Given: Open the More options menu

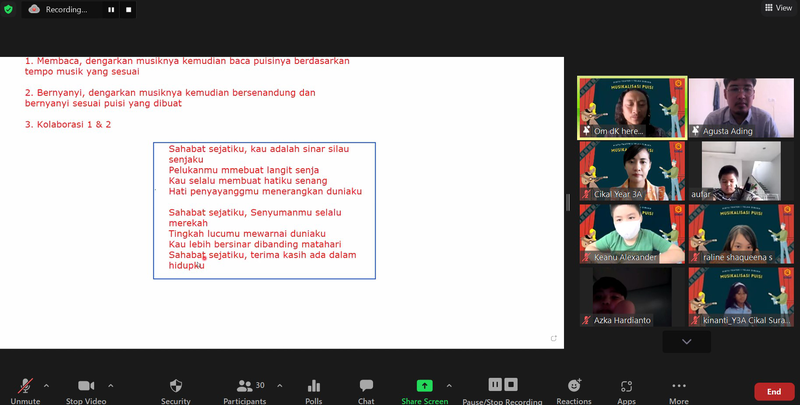Looking at the screenshot, I should click(679, 387).
